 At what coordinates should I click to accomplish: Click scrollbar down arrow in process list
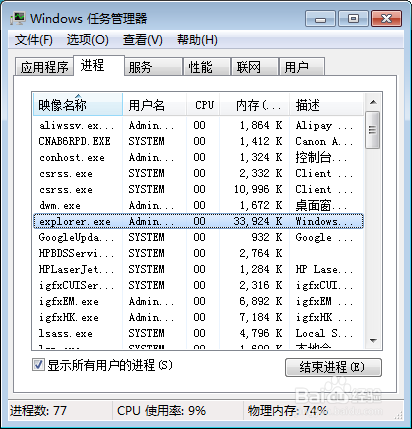[373, 341]
